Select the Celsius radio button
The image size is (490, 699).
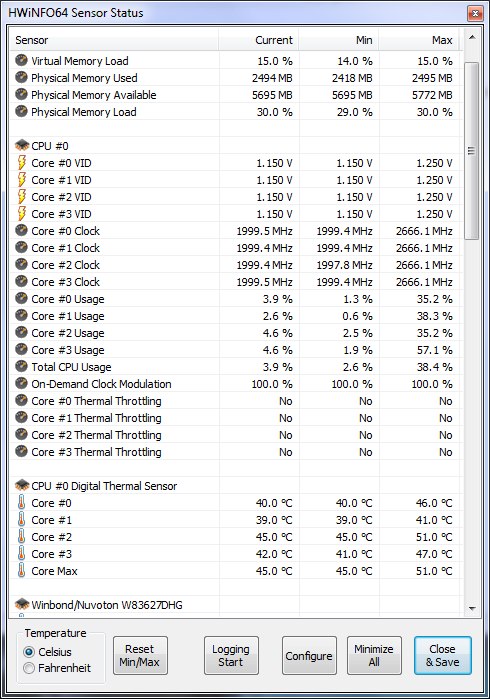29,652
